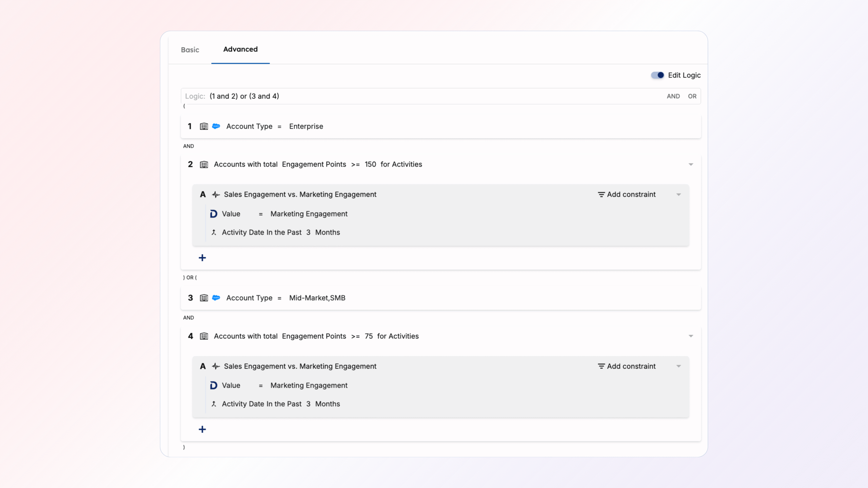Toggle the Edit Logic switch
The height and width of the screenshot is (488, 868).
coord(657,75)
